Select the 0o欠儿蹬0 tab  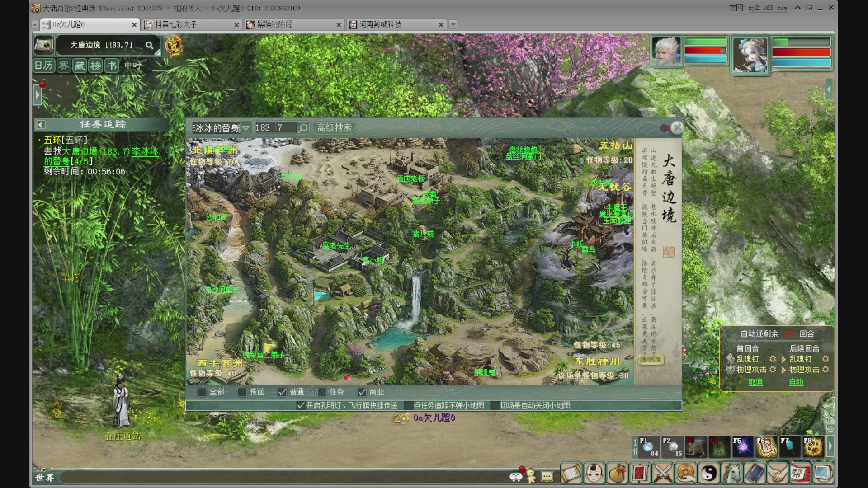(90, 24)
